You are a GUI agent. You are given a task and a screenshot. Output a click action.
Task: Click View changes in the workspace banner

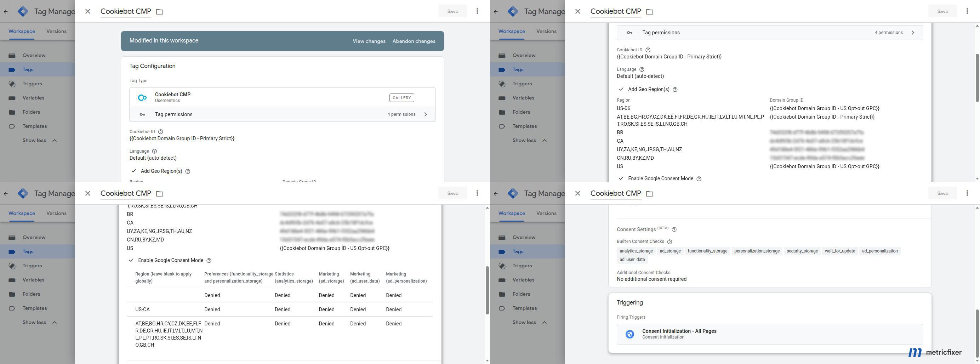pyautogui.click(x=369, y=41)
